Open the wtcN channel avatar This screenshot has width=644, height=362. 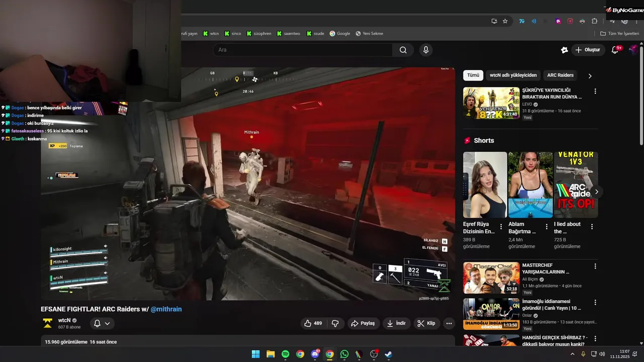pyautogui.click(x=47, y=323)
